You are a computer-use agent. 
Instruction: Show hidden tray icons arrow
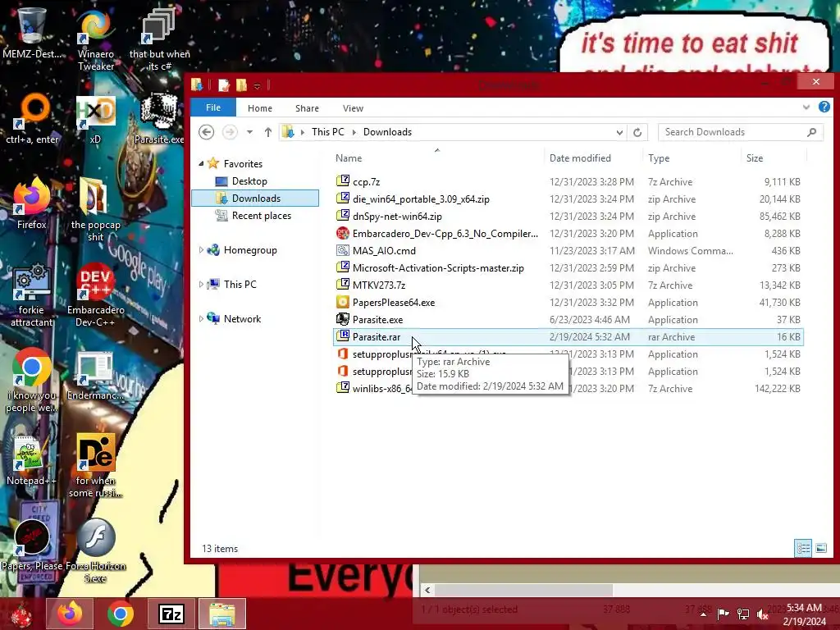pyautogui.click(x=703, y=614)
